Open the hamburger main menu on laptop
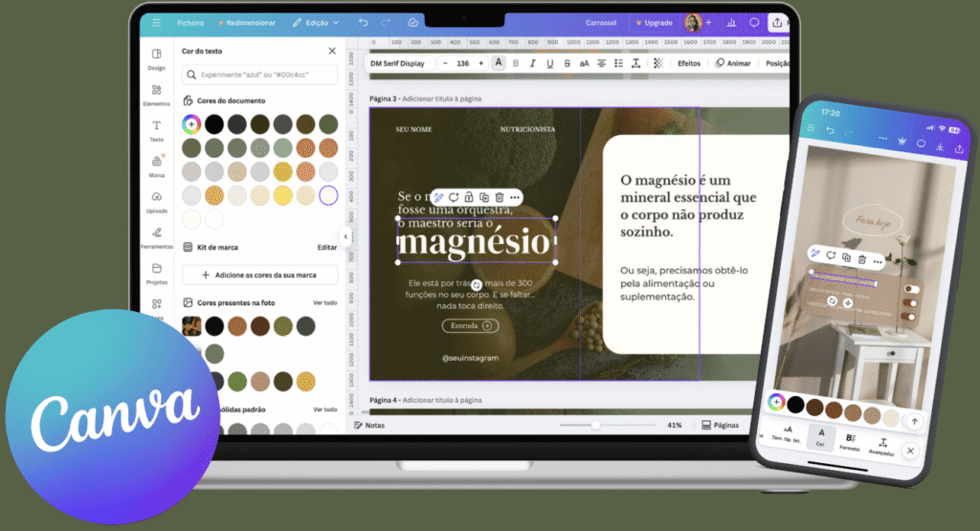 click(x=156, y=23)
